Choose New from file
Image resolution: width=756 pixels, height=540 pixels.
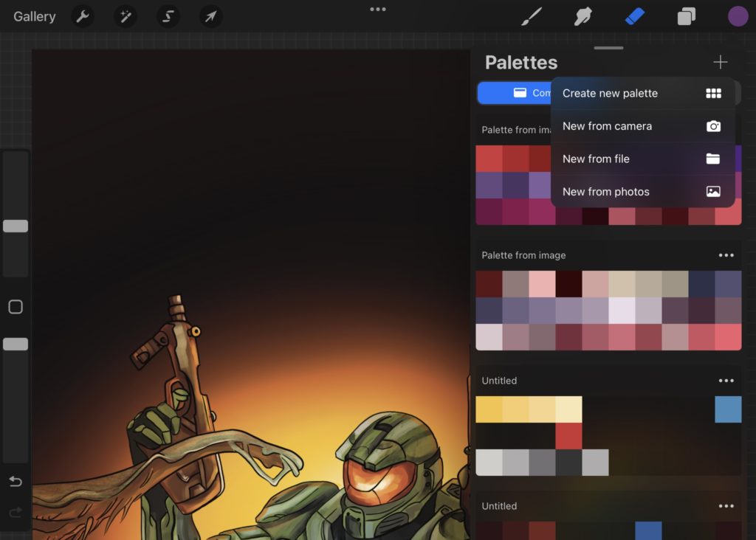coord(643,159)
